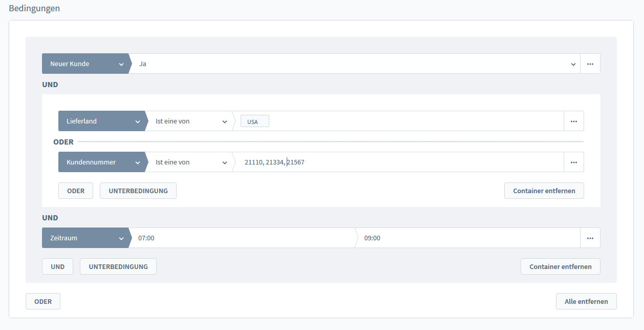Expand the Lieferland operator 'Ist eine von'
The height and width of the screenshot is (330, 644).
point(191,121)
